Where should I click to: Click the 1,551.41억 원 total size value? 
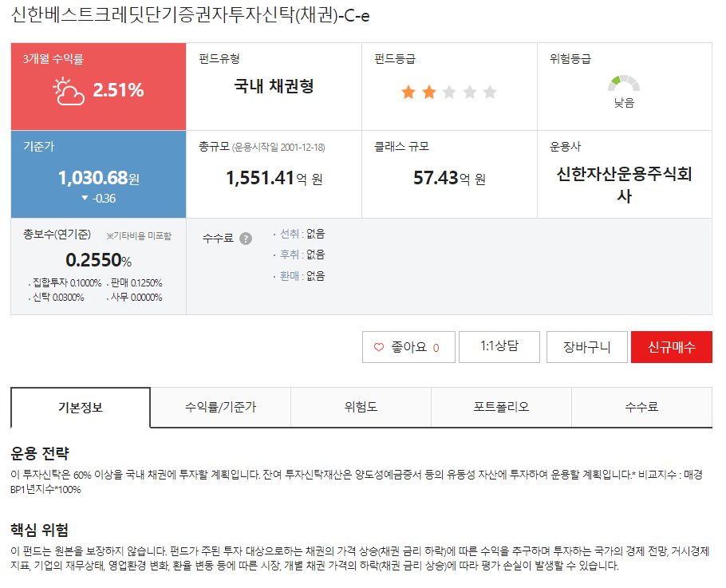[x=274, y=178]
